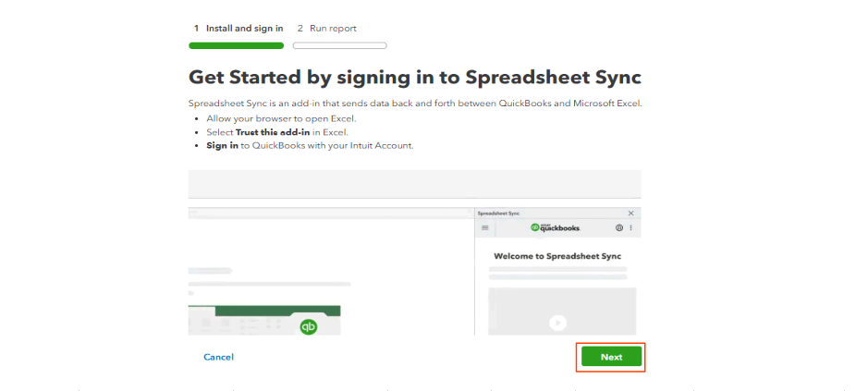868x391 pixels.
Task: Play the welcome video in the pane
Action: point(558,323)
